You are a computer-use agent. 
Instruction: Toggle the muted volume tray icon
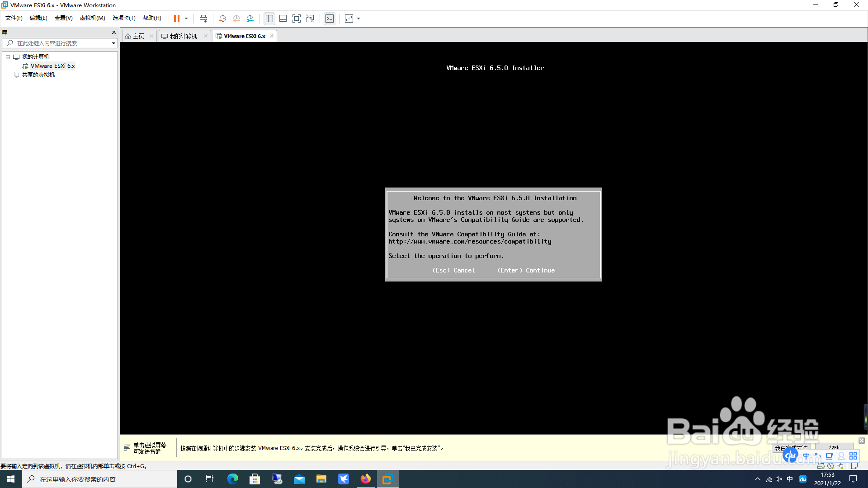tap(779, 479)
